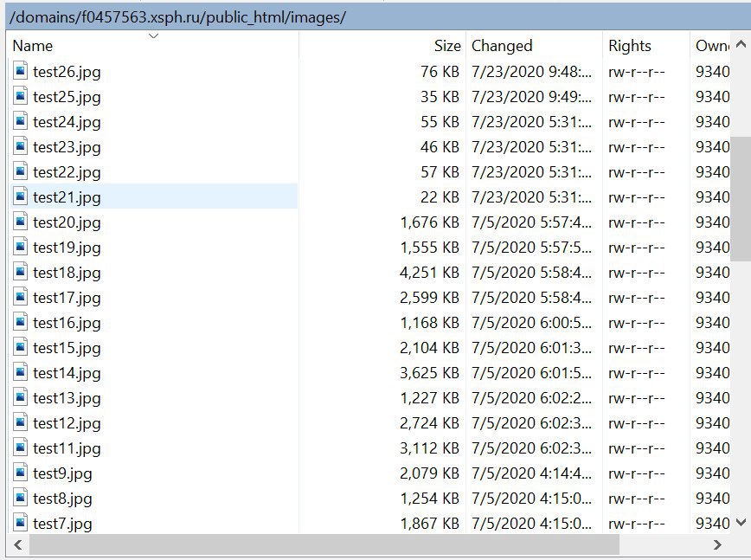The width and height of the screenshot is (751, 560).
Task: Select file name test13.jpg
Action: [67, 397]
